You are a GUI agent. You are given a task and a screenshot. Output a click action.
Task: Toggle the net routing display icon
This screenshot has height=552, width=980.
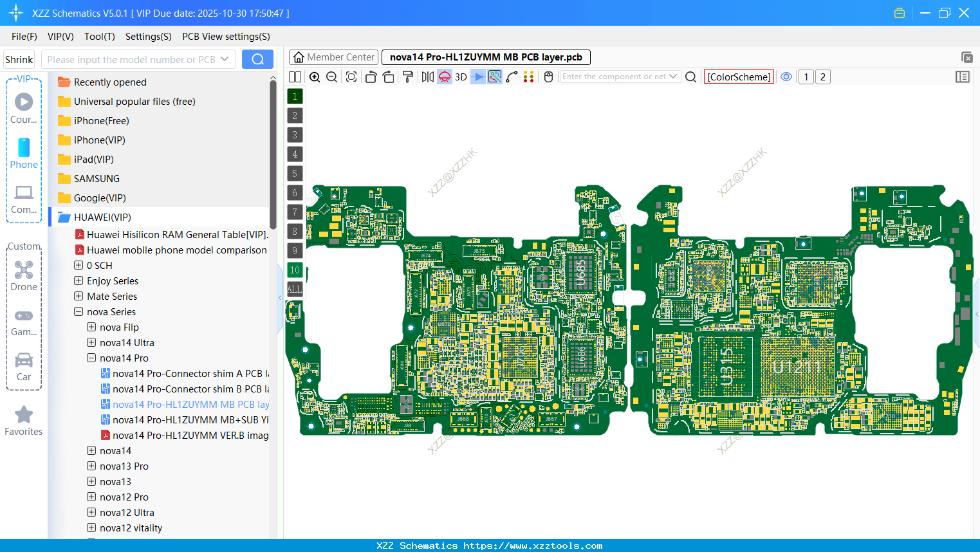(x=495, y=77)
